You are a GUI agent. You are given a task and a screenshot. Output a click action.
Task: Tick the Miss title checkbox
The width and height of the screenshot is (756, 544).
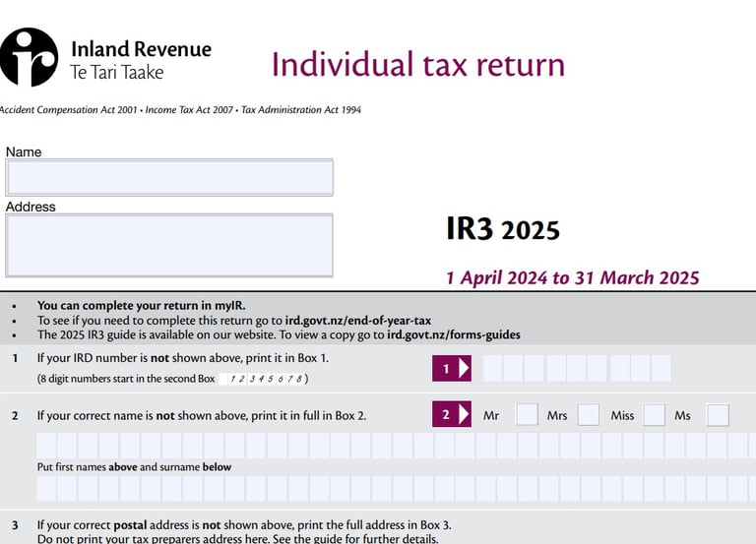point(654,415)
